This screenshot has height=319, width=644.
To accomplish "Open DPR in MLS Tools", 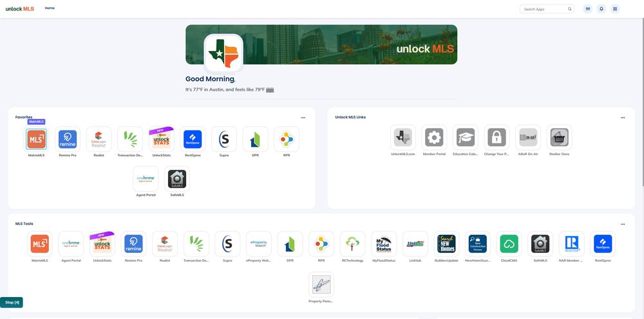I will point(290,244).
